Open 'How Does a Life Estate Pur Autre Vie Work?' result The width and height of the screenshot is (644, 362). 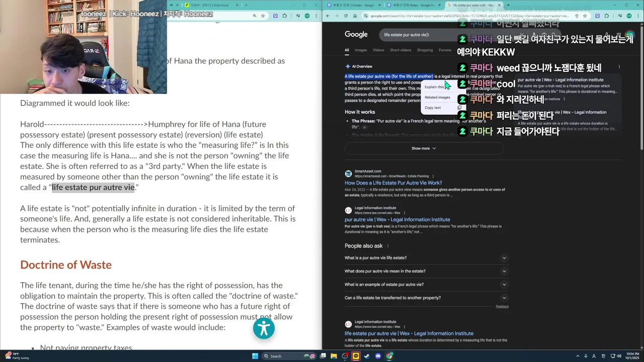point(393,183)
